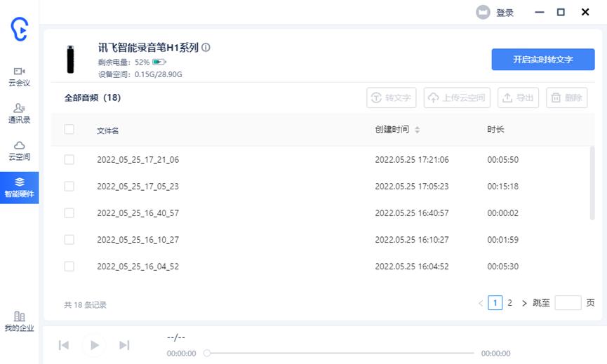Image resolution: width=607 pixels, height=364 pixels.
Task: Click the 跳至 page number input field
Action: pos(568,303)
